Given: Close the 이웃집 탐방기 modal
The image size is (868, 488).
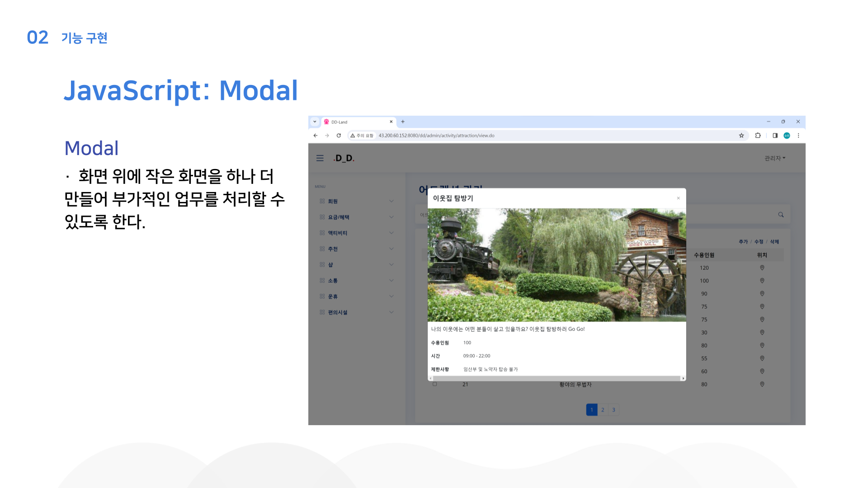Looking at the screenshot, I should (x=678, y=198).
